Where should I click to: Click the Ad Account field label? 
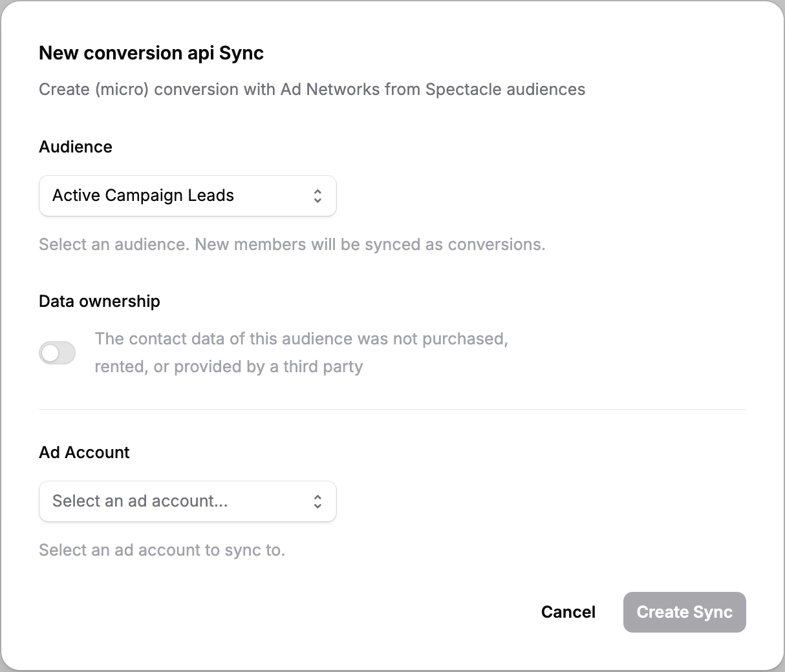(x=84, y=452)
